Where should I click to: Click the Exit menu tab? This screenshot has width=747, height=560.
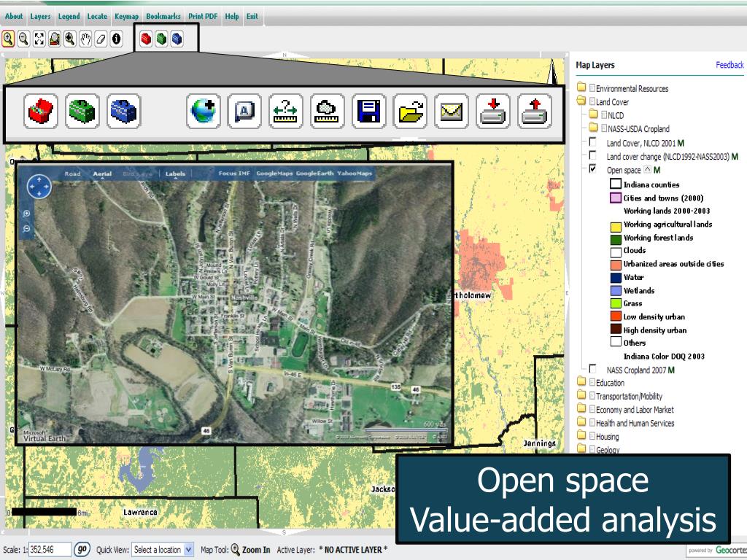(x=252, y=16)
